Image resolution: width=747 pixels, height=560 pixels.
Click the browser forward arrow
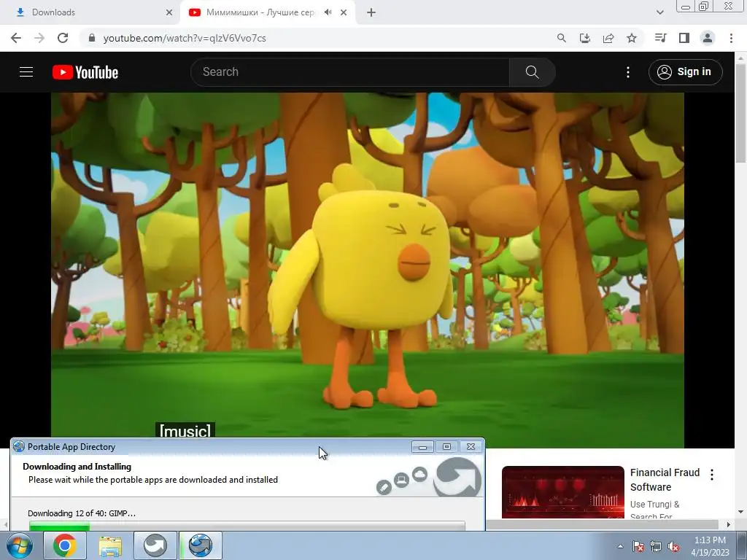click(39, 38)
